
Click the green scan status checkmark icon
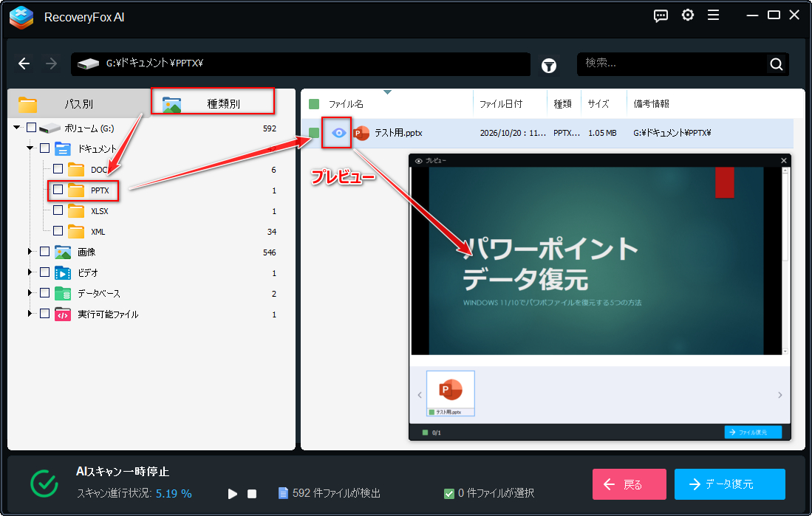click(x=44, y=484)
